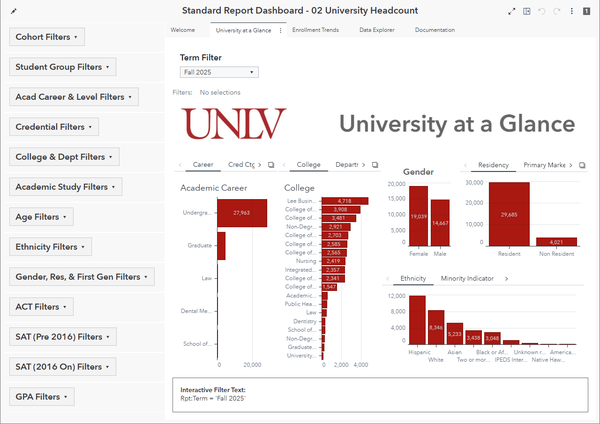The height and width of the screenshot is (424, 600).
Task: Click the Asian ethnicity bar 5,233
Action: [455, 334]
